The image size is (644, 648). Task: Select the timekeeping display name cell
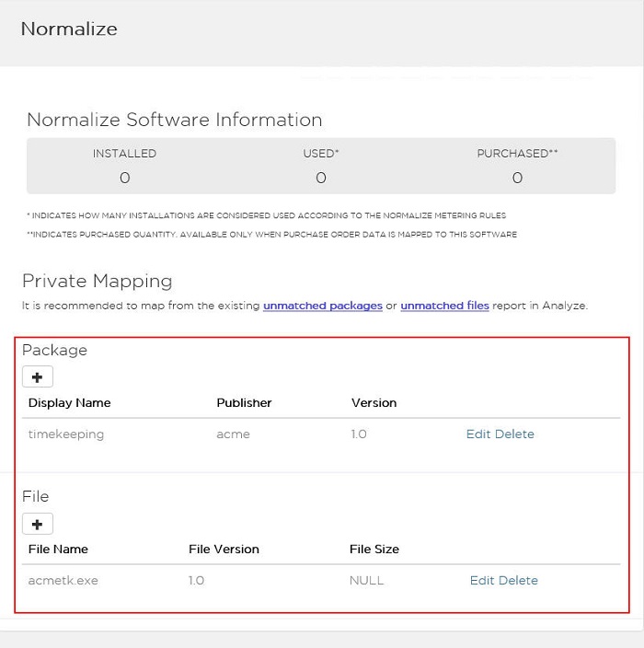(66, 434)
